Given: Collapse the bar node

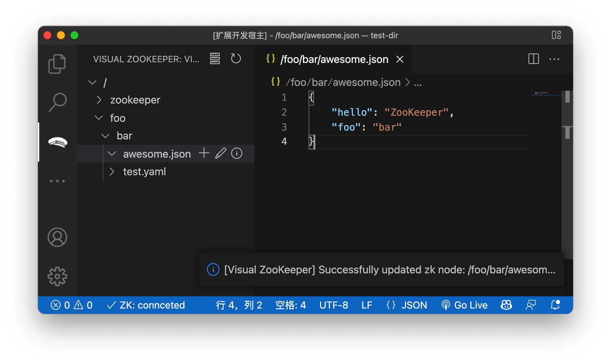Looking at the screenshot, I should point(105,136).
